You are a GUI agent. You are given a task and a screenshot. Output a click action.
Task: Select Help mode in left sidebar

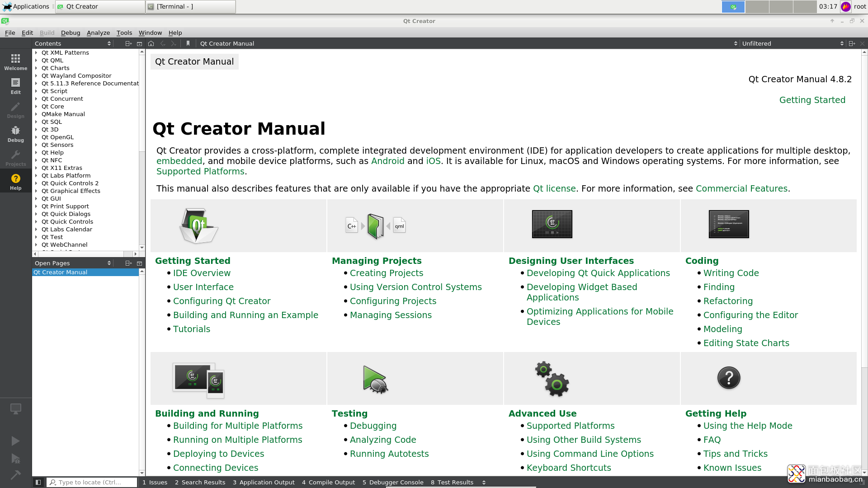16,182
